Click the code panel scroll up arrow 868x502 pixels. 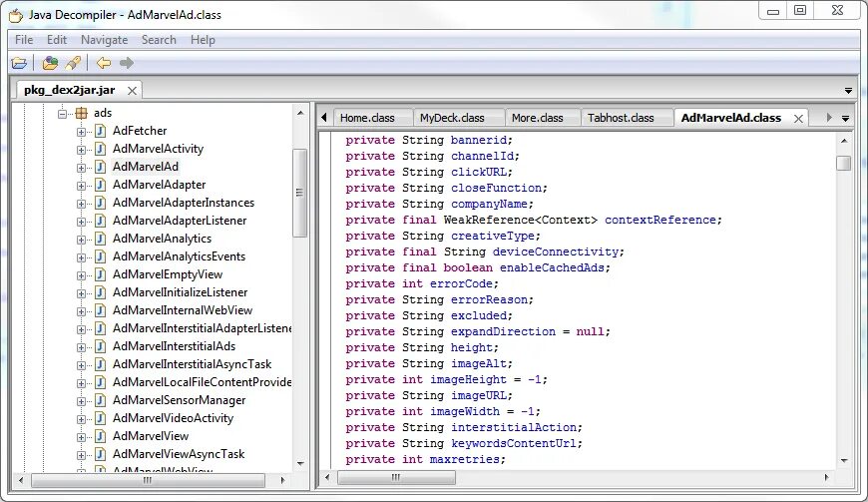(x=844, y=141)
